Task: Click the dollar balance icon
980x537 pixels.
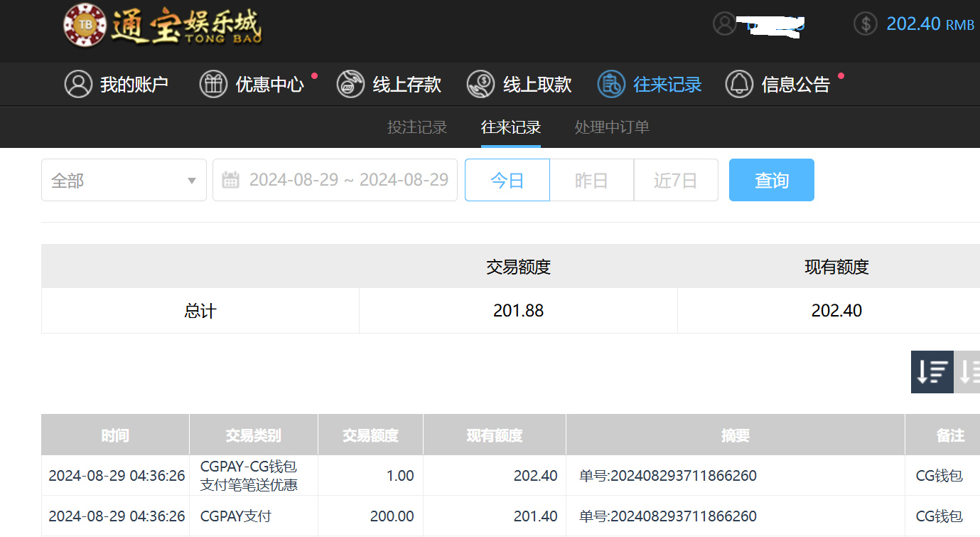Action: pyautogui.click(x=865, y=23)
